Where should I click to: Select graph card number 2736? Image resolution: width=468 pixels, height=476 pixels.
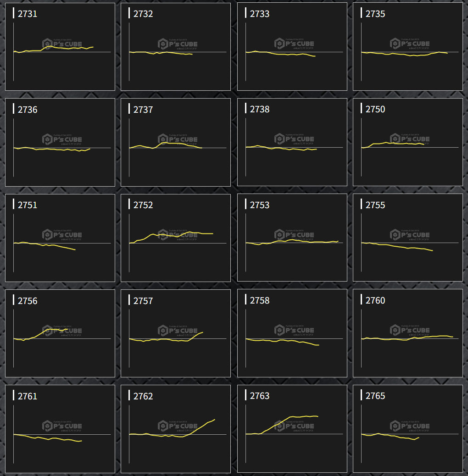coord(60,142)
